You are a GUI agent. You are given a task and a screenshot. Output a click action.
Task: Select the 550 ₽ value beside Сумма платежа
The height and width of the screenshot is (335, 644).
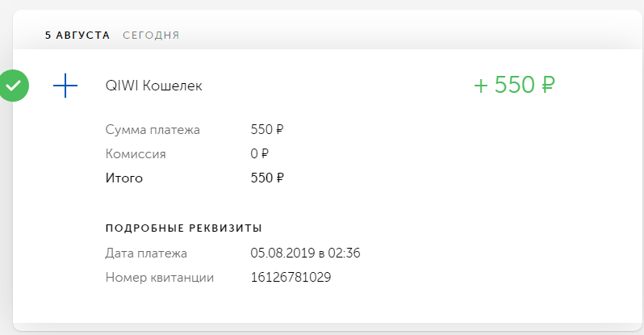pyautogui.click(x=268, y=129)
